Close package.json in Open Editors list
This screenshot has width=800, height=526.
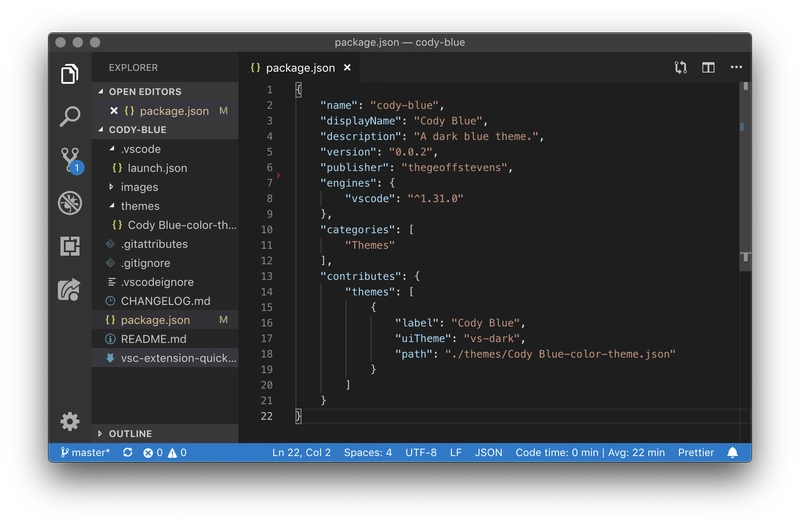coord(114,111)
